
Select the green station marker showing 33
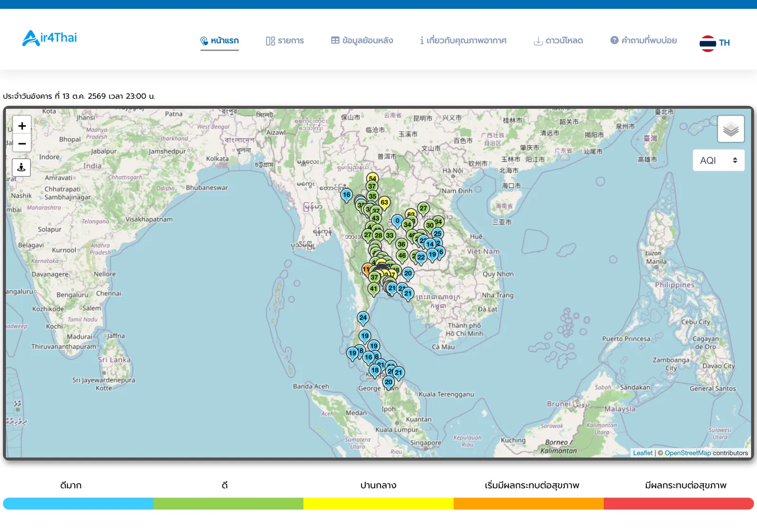[x=389, y=236]
